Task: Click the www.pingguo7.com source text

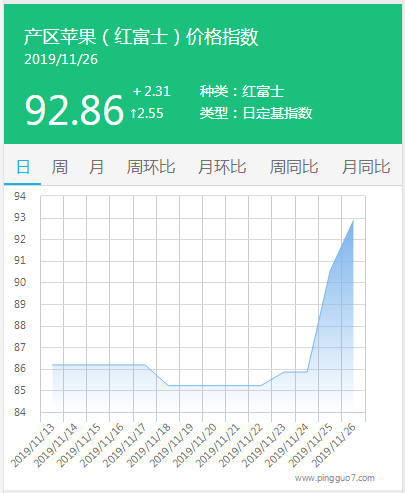Action: [x=334, y=478]
